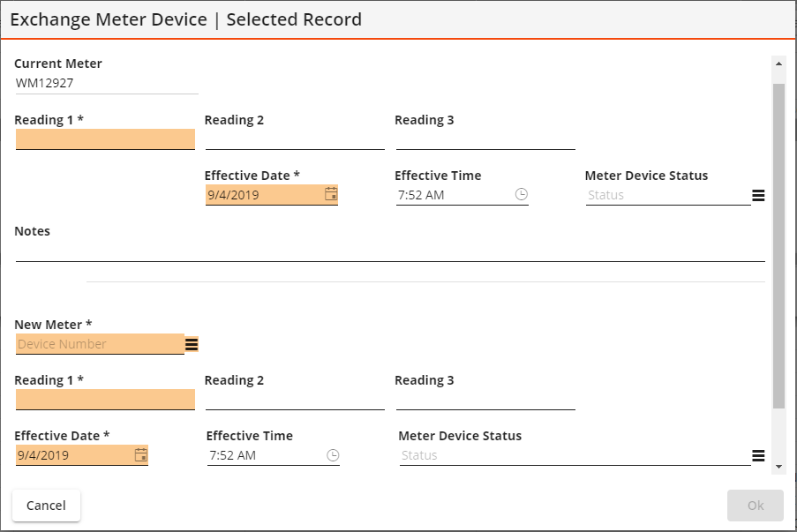Screen dimensions: 797x532
Task: Click scrollbar down arrow
Action: (x=778, y=467)
